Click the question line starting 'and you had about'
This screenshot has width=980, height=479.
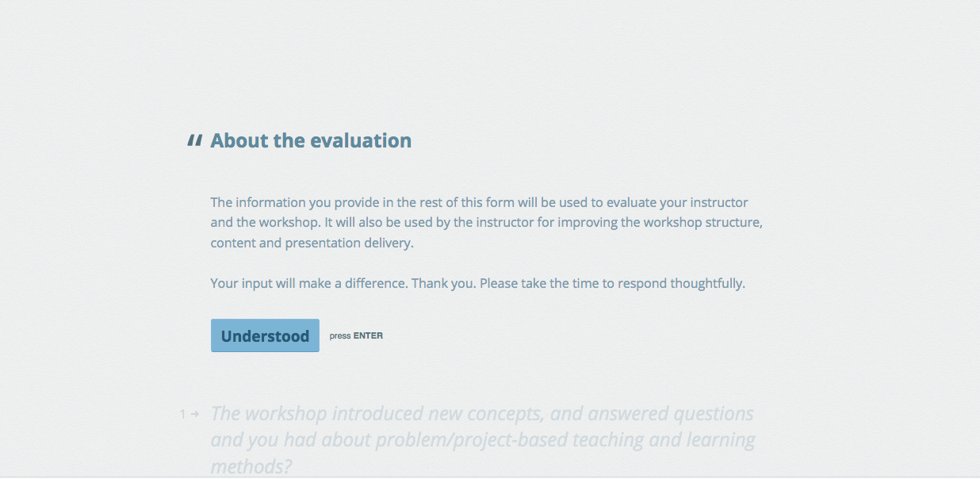pos(482,439)
